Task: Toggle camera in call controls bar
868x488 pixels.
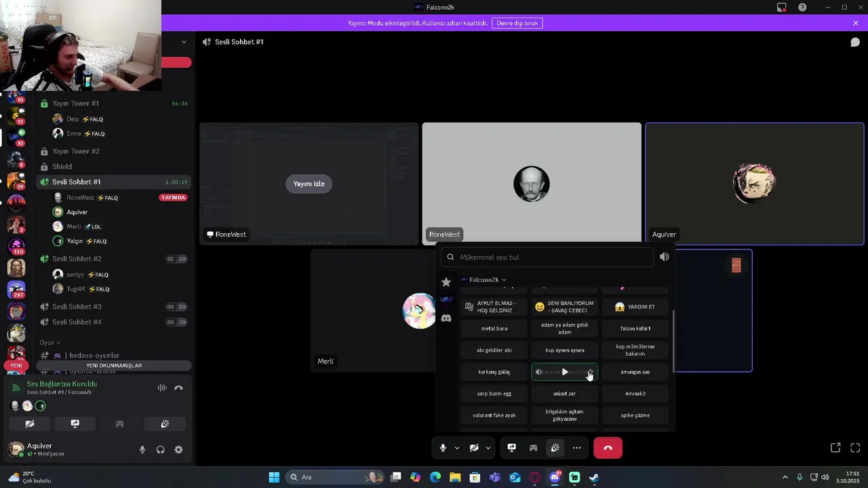Action: 474,448
